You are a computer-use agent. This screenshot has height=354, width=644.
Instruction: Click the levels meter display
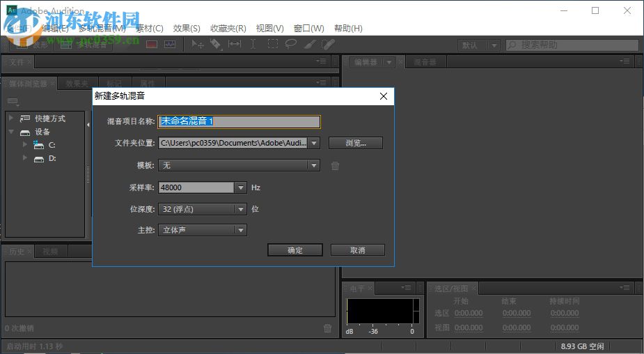(383, 311)
